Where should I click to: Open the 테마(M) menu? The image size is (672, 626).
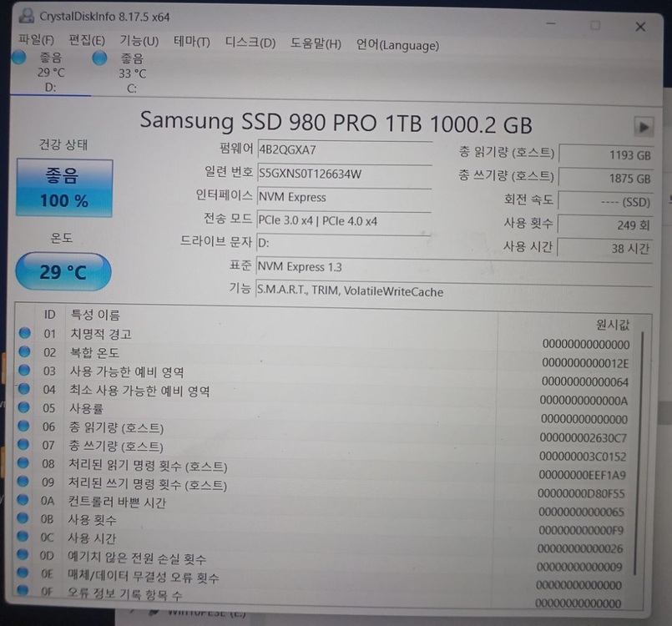click(191, 40)
